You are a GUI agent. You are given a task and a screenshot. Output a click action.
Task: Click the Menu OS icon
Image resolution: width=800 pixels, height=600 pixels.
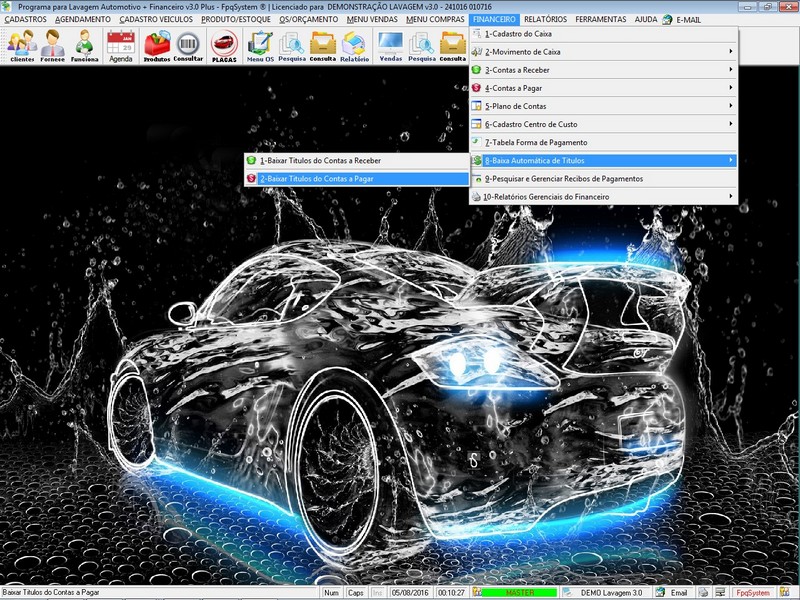pyautogui.click(x=260, y=46)
